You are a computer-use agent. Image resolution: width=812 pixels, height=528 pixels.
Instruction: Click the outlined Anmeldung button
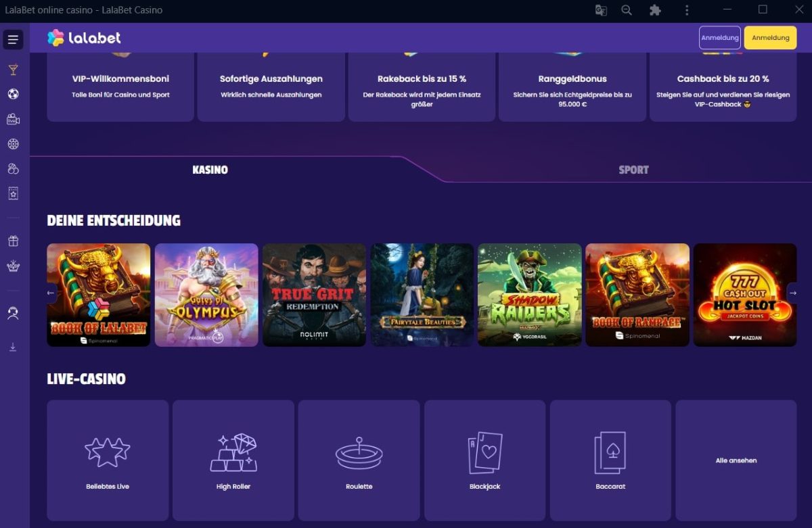720,38
